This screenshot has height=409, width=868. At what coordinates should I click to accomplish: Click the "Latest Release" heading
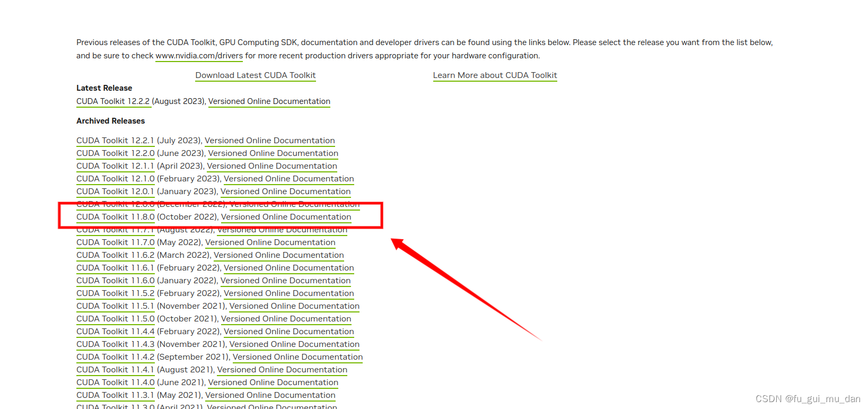coord(104,88)
